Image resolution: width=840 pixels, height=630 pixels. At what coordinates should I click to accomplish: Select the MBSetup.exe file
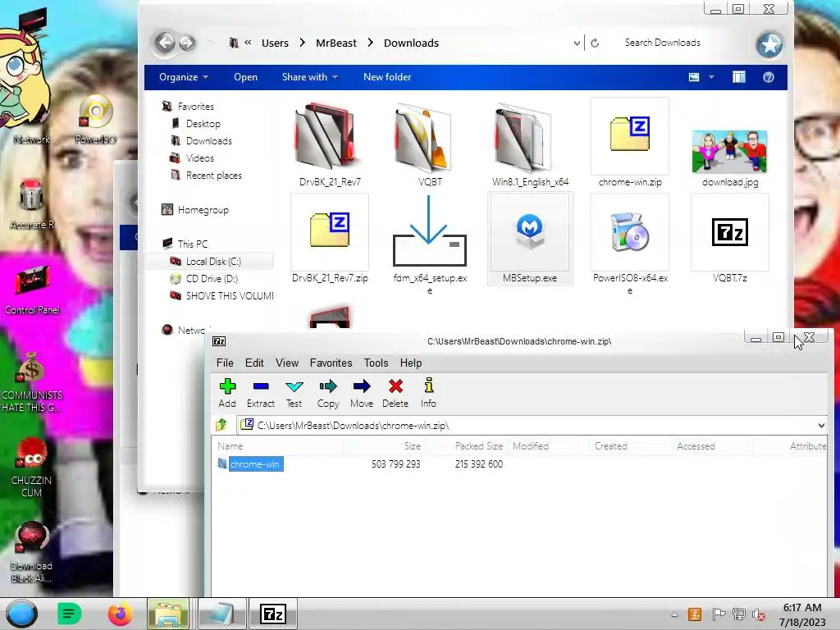530,239
